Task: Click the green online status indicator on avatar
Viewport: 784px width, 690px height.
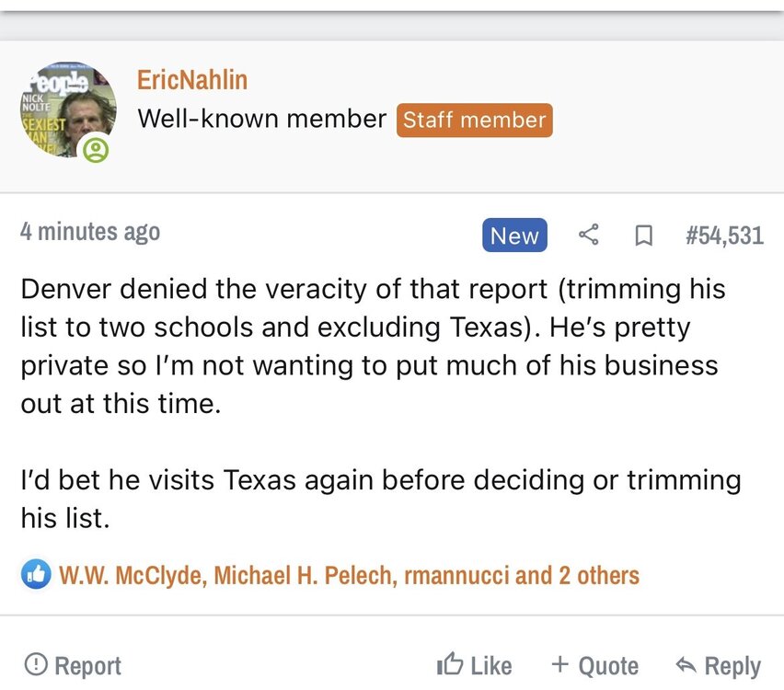Action: 95,150
